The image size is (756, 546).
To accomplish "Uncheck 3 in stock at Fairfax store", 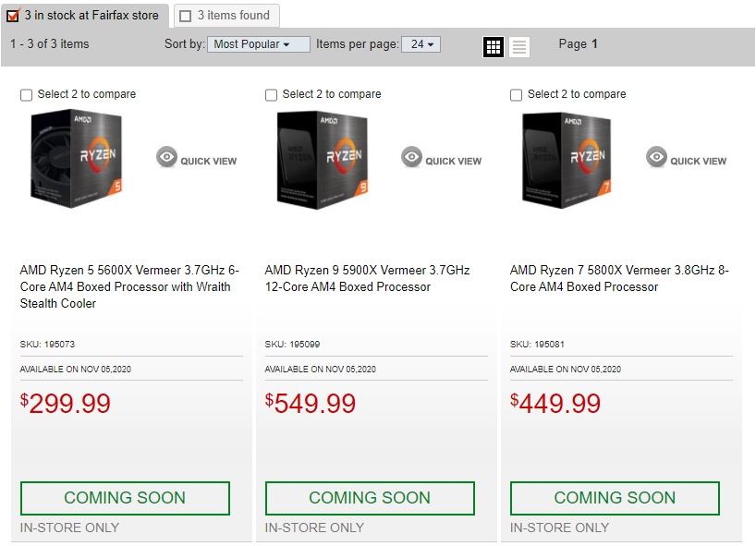I will coord(13,16).
